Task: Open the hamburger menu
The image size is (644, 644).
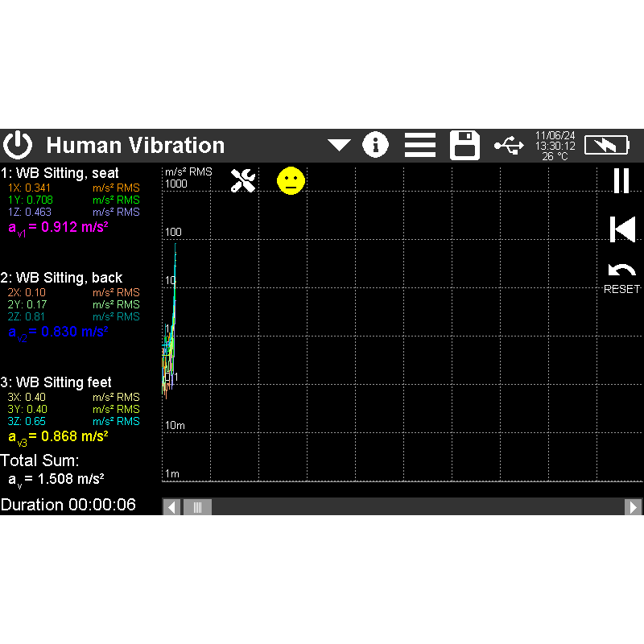Action: (x=419, y=145)
